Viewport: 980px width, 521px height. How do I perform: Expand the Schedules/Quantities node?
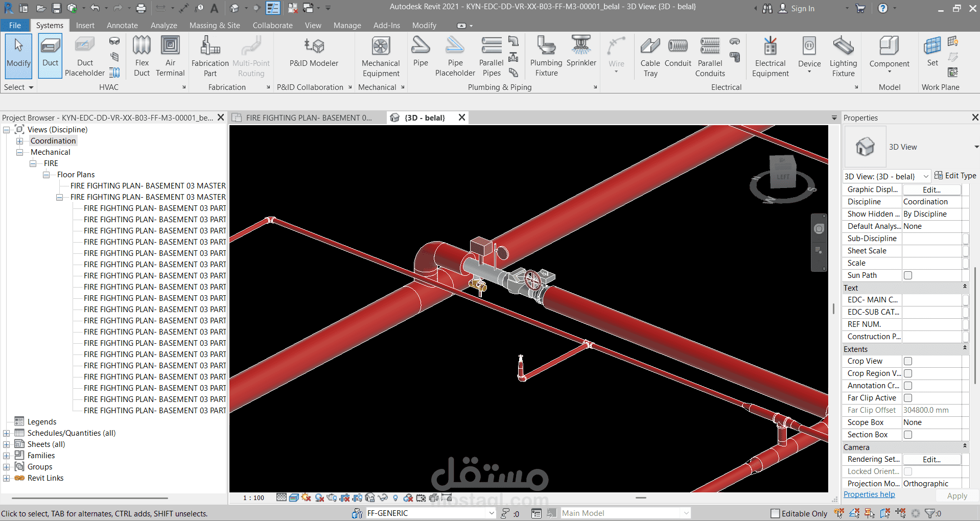coord(7,433)
